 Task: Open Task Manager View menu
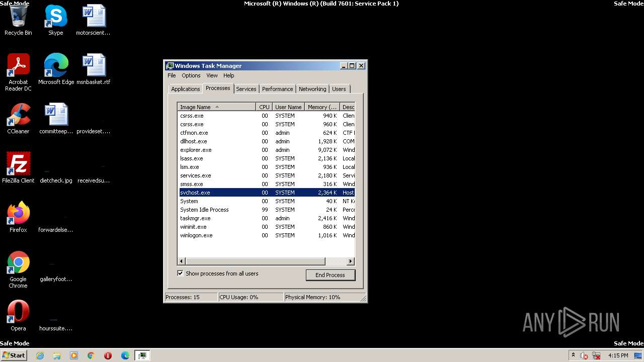tap(212, 75)
